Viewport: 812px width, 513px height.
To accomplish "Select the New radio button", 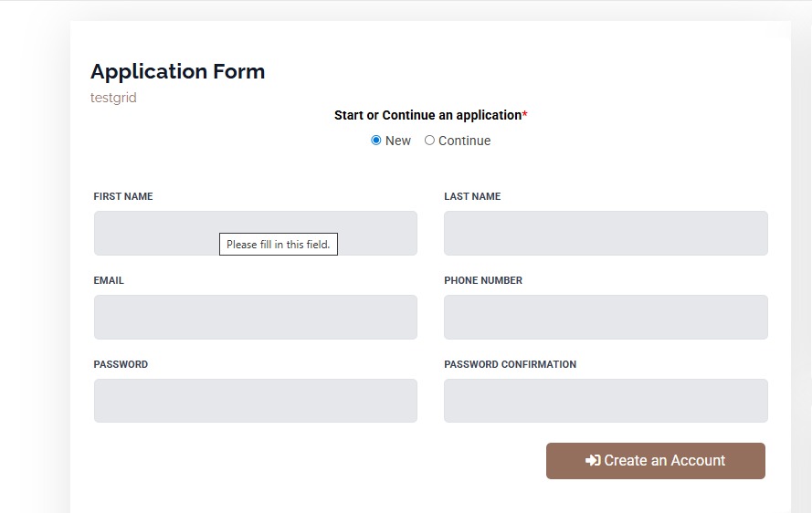I will point(376,141).
